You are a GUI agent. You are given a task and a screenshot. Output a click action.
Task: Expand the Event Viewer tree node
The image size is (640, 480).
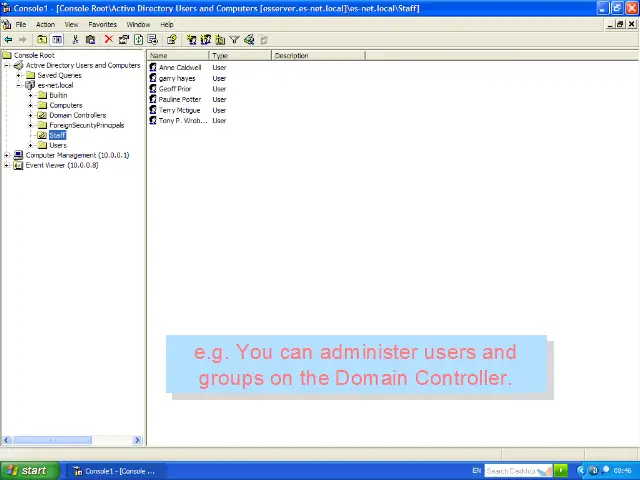point(7,165)
